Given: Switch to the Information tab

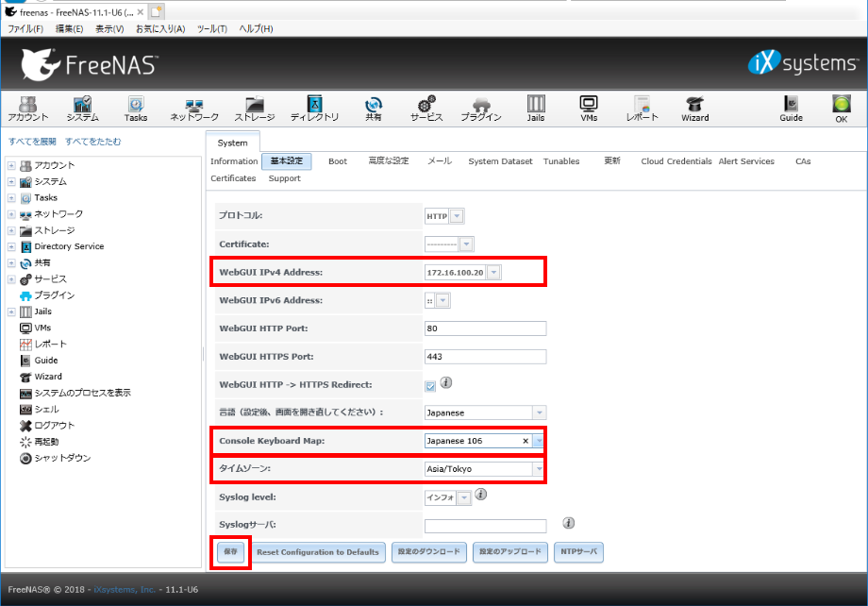Looking at the screenshot, I should point(234,161).
